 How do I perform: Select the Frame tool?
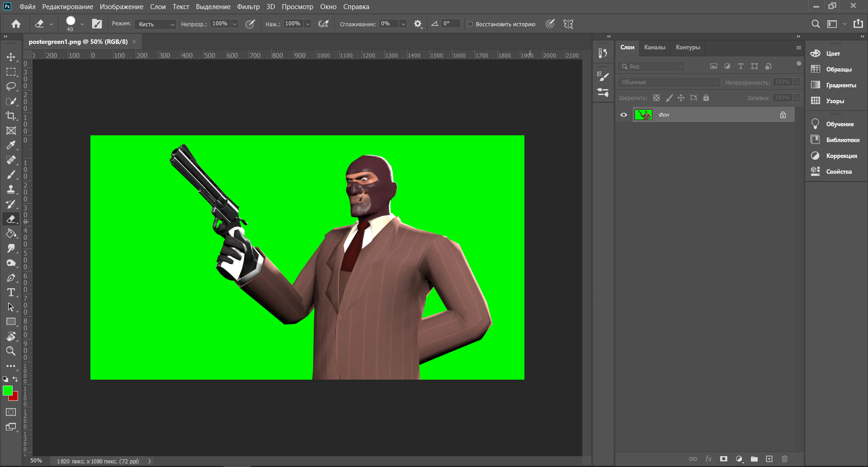[11, 131]
